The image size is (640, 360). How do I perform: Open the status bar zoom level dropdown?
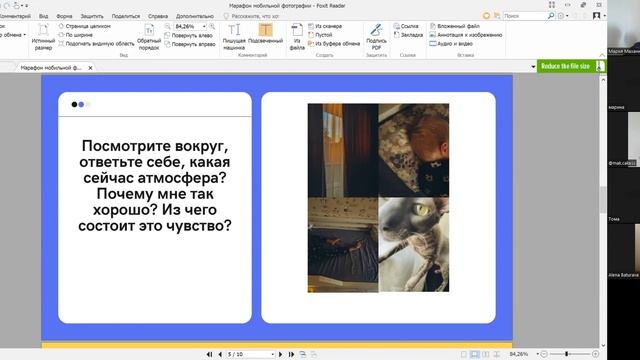pyautogui.click(x=538, y=354)
